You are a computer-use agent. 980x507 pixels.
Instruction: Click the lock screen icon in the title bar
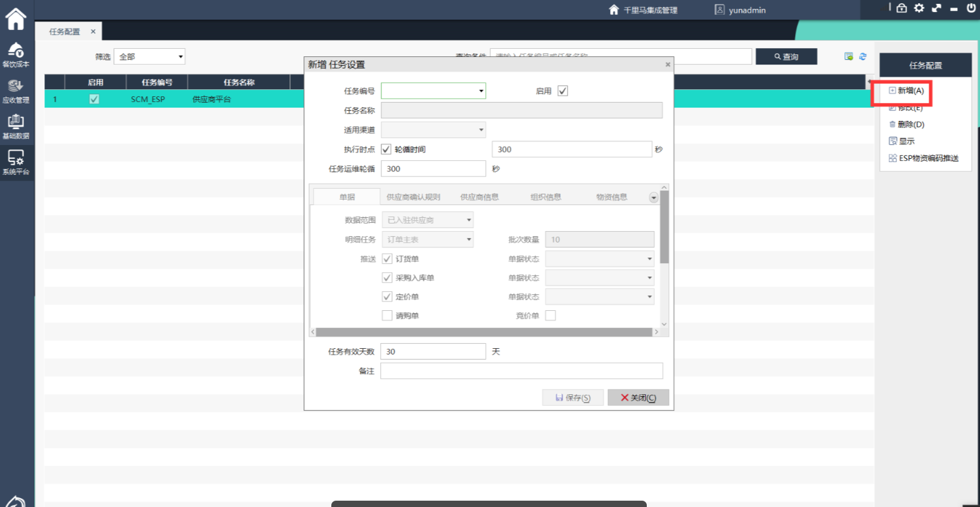coord(901,8)
